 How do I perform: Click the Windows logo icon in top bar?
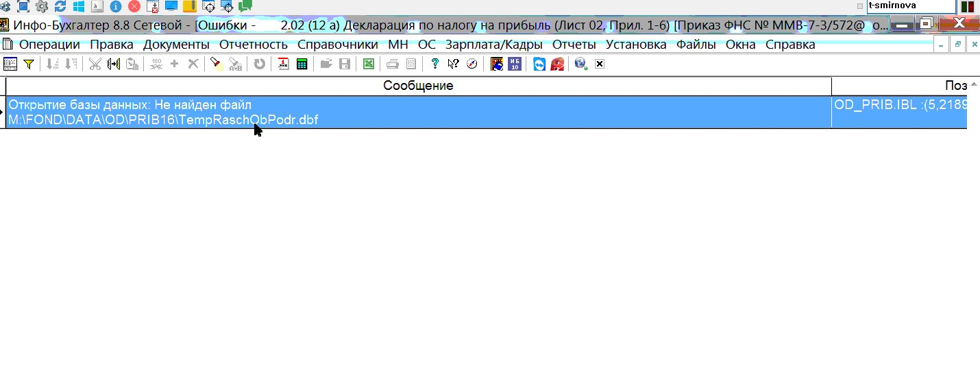click(x=79, y=7)
